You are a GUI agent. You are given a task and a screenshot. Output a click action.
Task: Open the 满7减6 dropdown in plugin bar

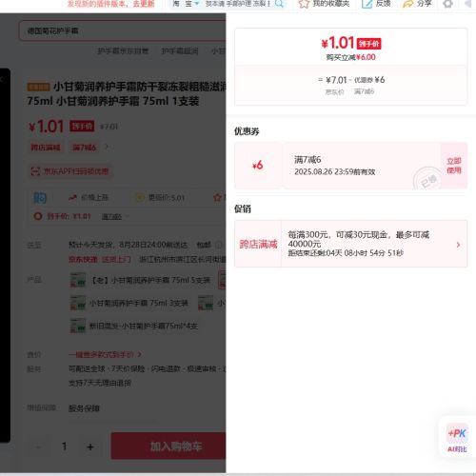(x=115, y=216)
